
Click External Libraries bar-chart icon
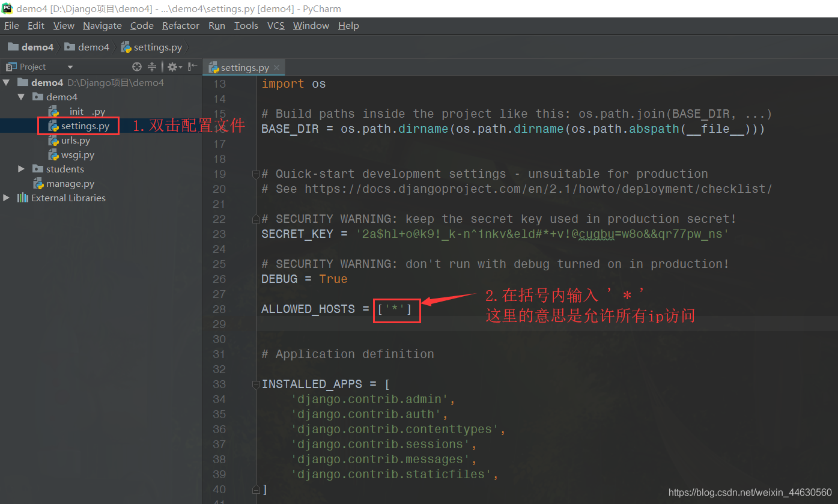point(23,198)
